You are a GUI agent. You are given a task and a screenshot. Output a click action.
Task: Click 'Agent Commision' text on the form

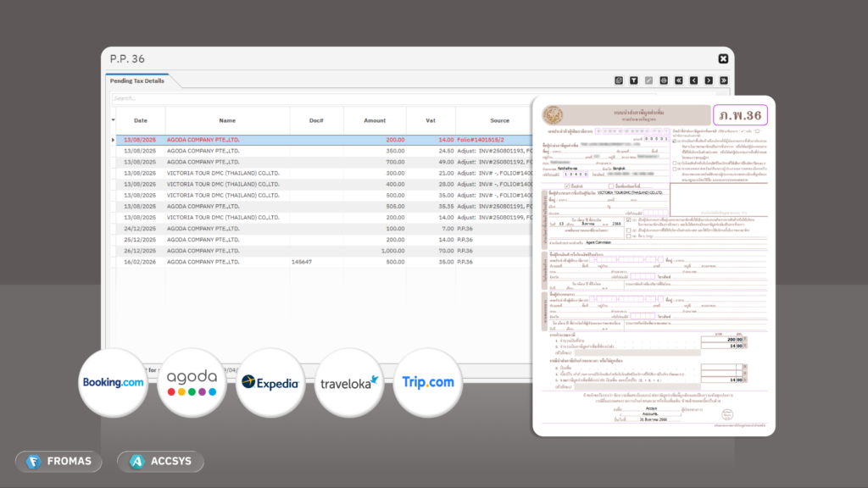pos(598,242)
